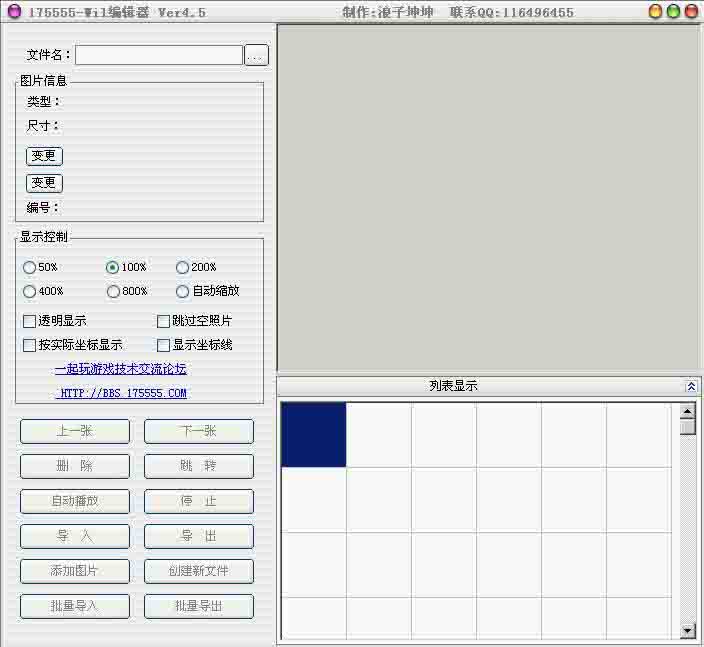Click the file browse "..." button
The image size is (704, 647).
coord(256,56)
